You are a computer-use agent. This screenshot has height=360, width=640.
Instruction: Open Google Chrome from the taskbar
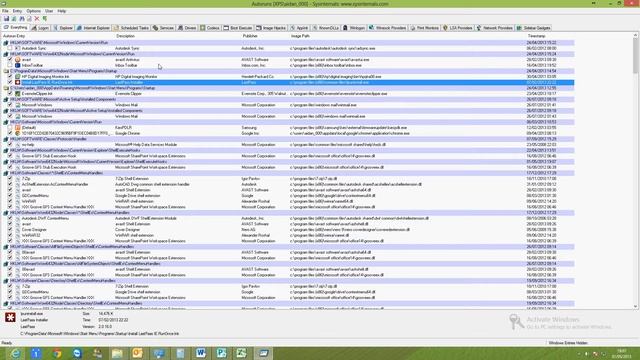click(57, 353)
